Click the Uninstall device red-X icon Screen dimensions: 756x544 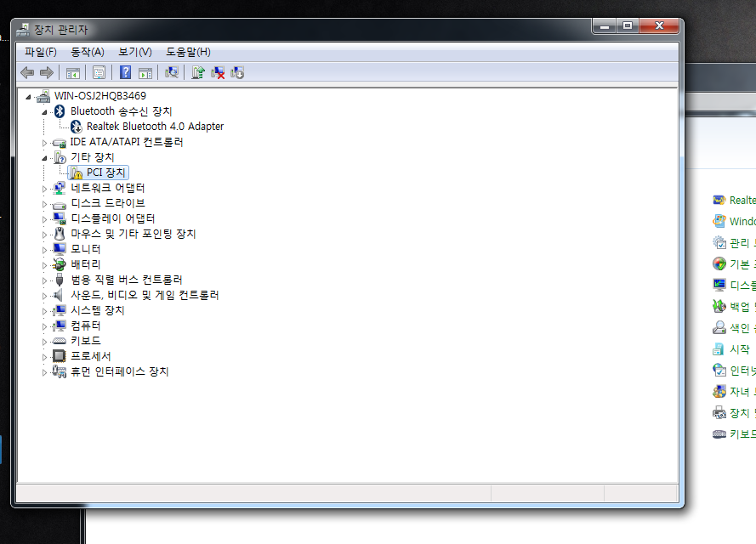click(218, 73)
